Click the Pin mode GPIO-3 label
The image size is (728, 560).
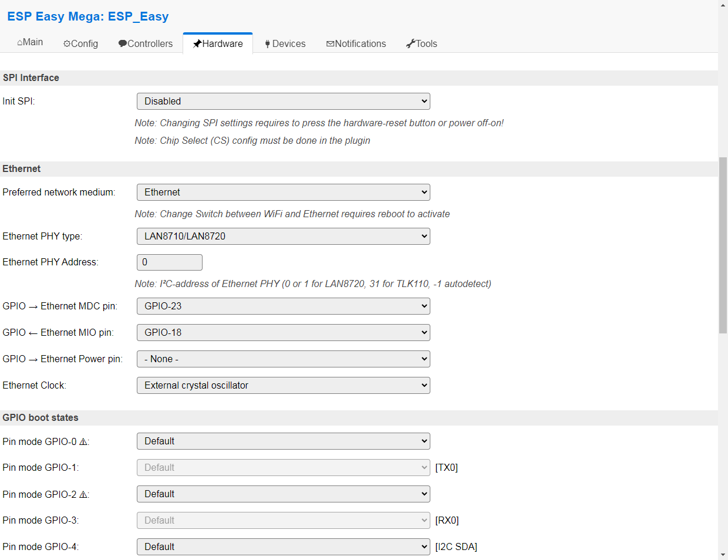pos(41,521)
